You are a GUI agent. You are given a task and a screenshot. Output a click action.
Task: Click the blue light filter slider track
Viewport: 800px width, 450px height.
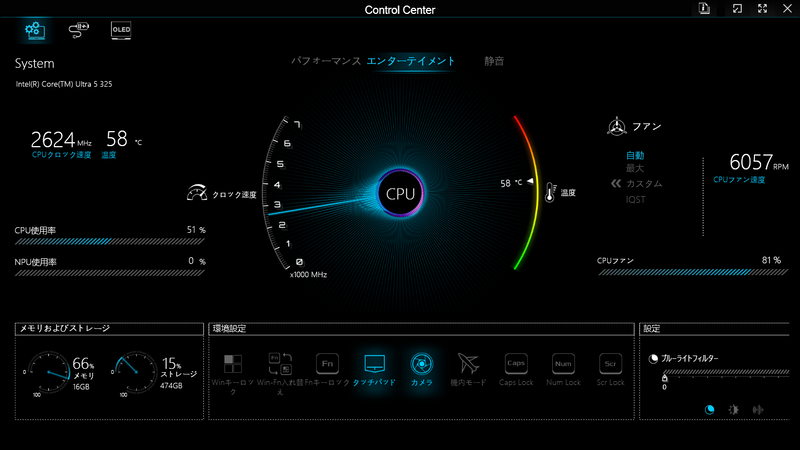click(x=726, y=372)
